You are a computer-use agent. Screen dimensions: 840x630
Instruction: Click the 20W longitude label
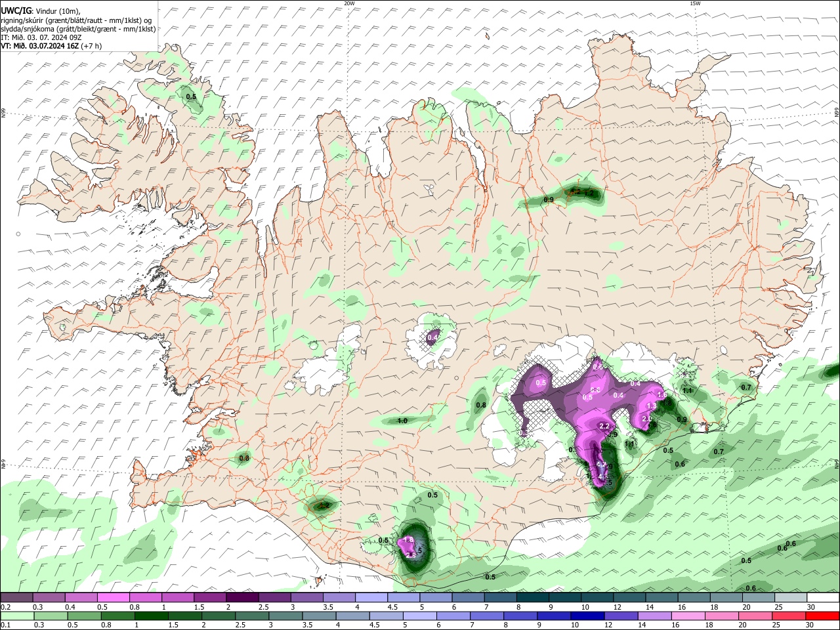coord(350,3)
